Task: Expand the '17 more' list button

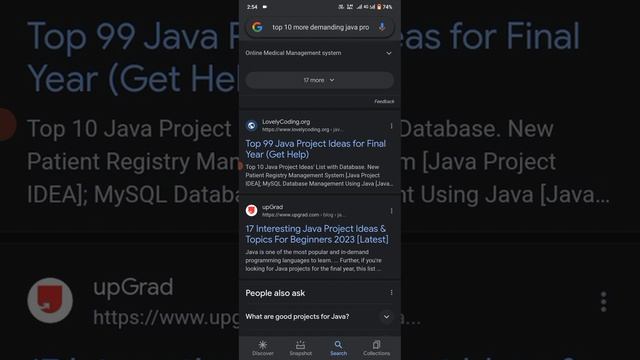Action: (x=320, y=80)
